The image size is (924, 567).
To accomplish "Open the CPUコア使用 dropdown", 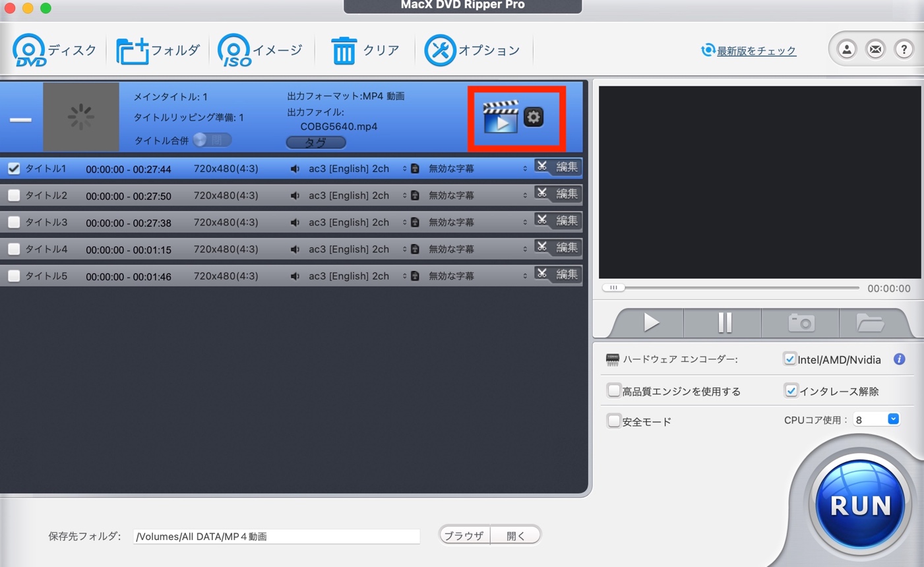I will point(876,419).
